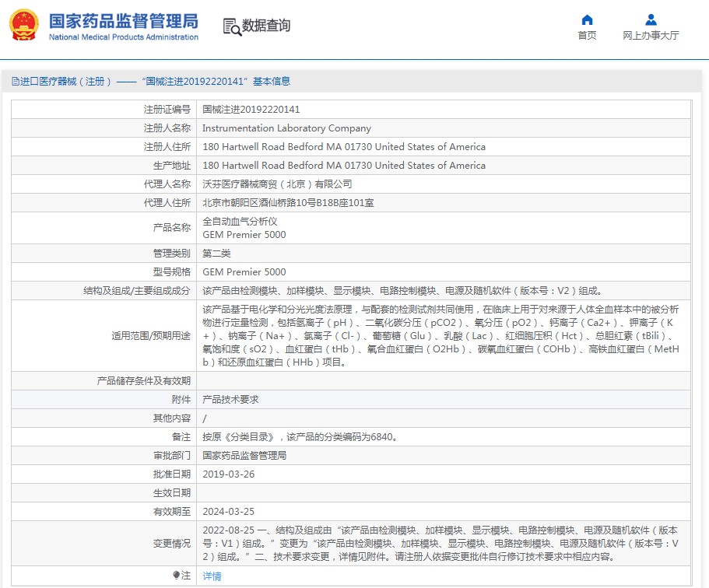Click the 生效日期 row label
This screenshot has height=588, width=709.
click(172, 493)
